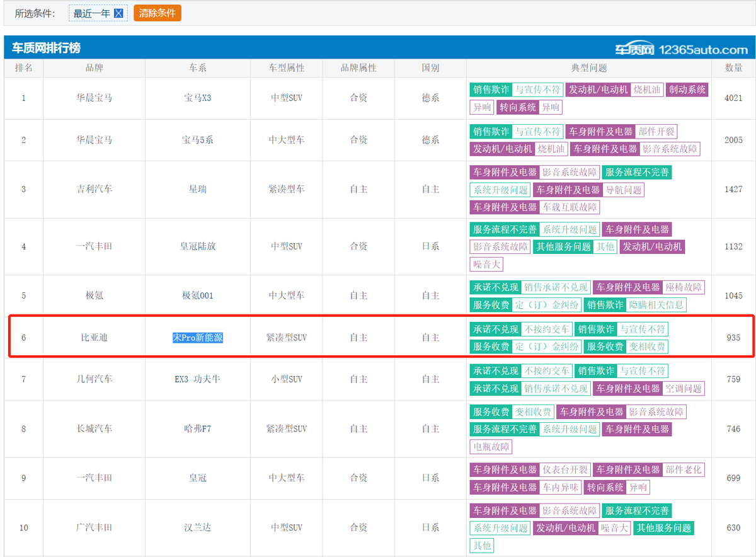Click the 吉利汽车 brand name
The width and height of the screenshot is (756, 557).
coord(94,189)
